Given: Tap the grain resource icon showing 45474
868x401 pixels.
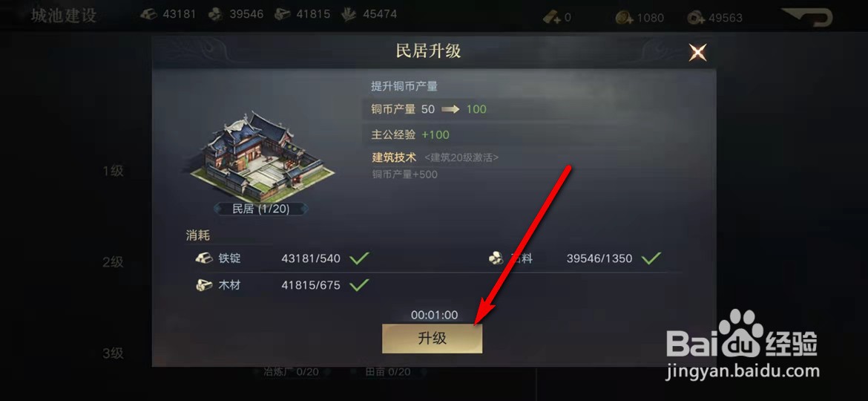Looking at the screenshot, I should click(x=349, y=15).
